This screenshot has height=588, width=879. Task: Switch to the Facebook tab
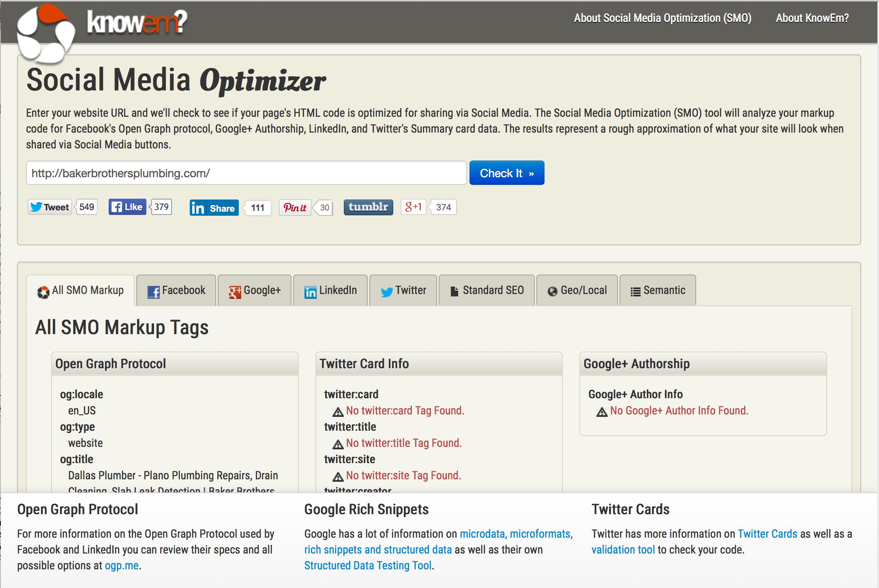click(176, 290)
